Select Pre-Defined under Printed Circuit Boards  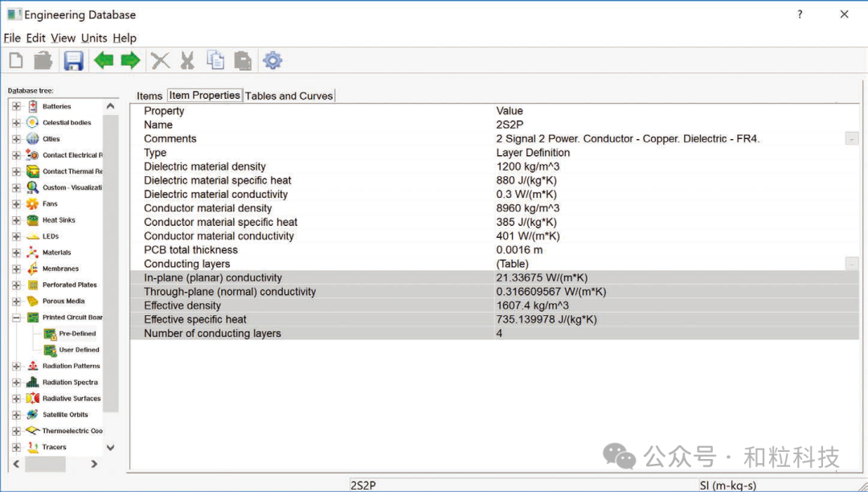tap(77, 334)
